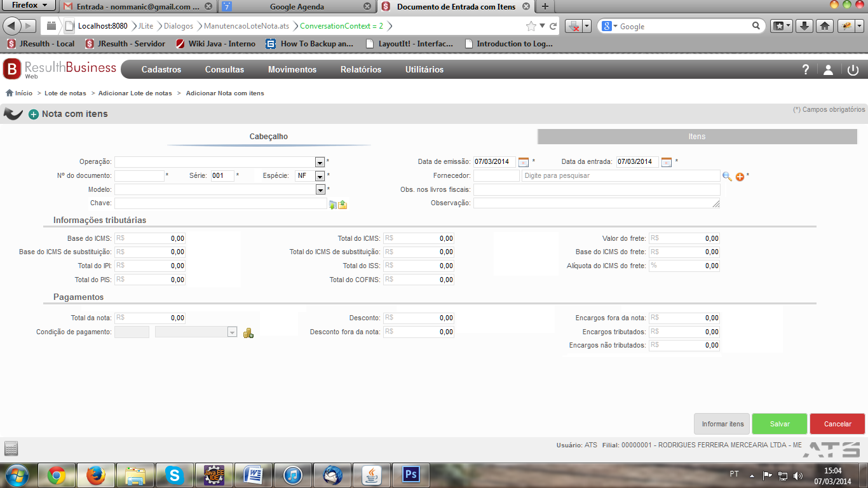This screenshot has height=488, width=868.
Task: Open the Data da entrada calendar picker
Action: [x=667, y=162]
